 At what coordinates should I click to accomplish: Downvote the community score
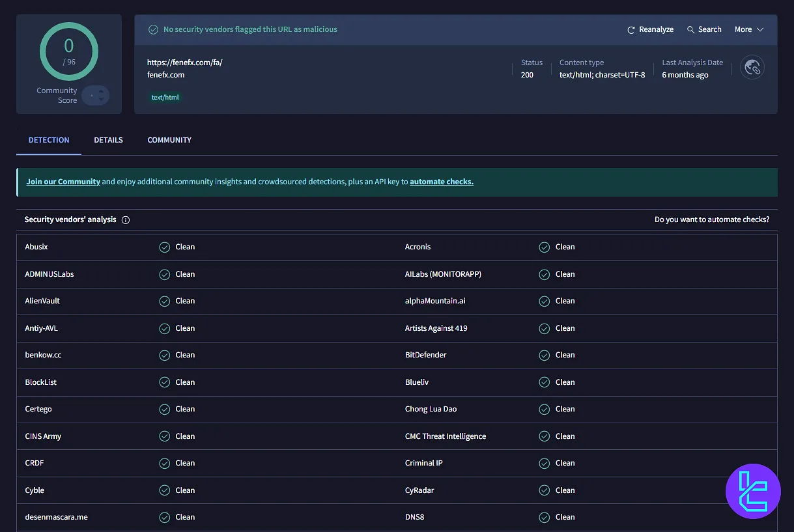101,99
